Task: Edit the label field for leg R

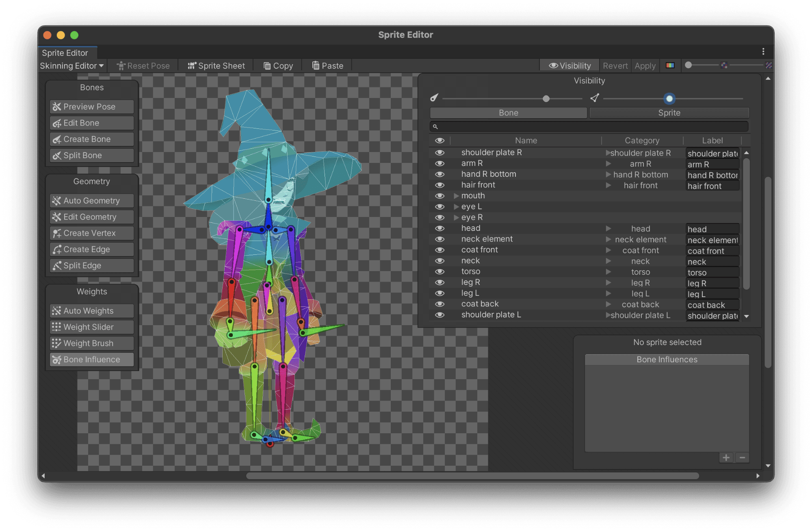Action: click(712, 283)
